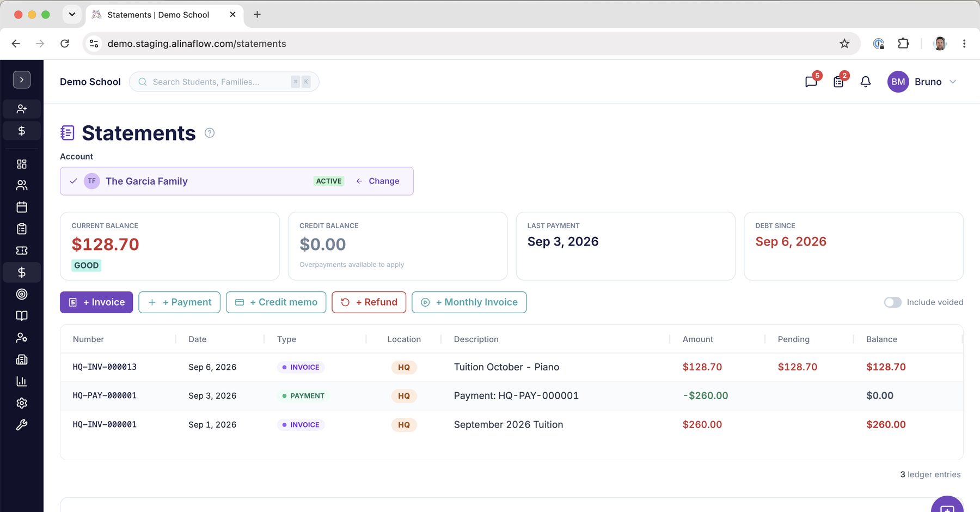Open the wrench tools icon in sidebar

click(x=22, y=425)
